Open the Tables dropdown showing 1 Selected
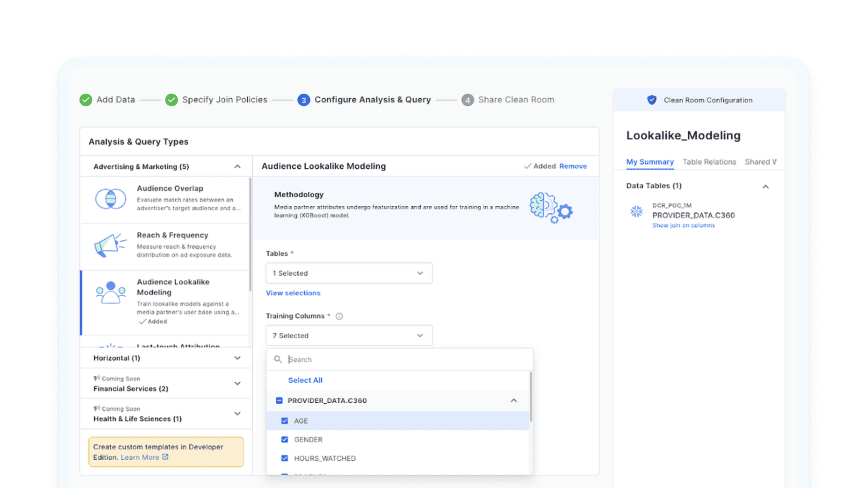Viewport: 868px width, 488px height. pos(349,273)
